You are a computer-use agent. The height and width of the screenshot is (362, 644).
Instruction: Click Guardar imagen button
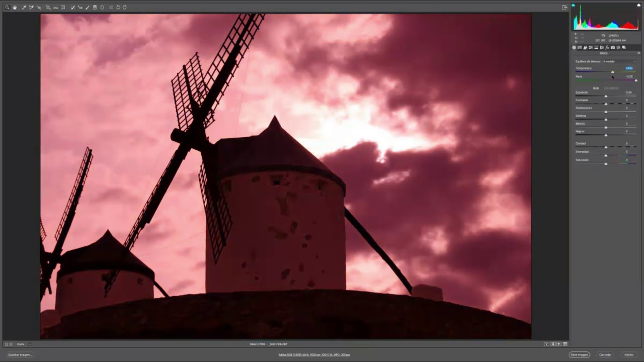(x=20, y=354)
